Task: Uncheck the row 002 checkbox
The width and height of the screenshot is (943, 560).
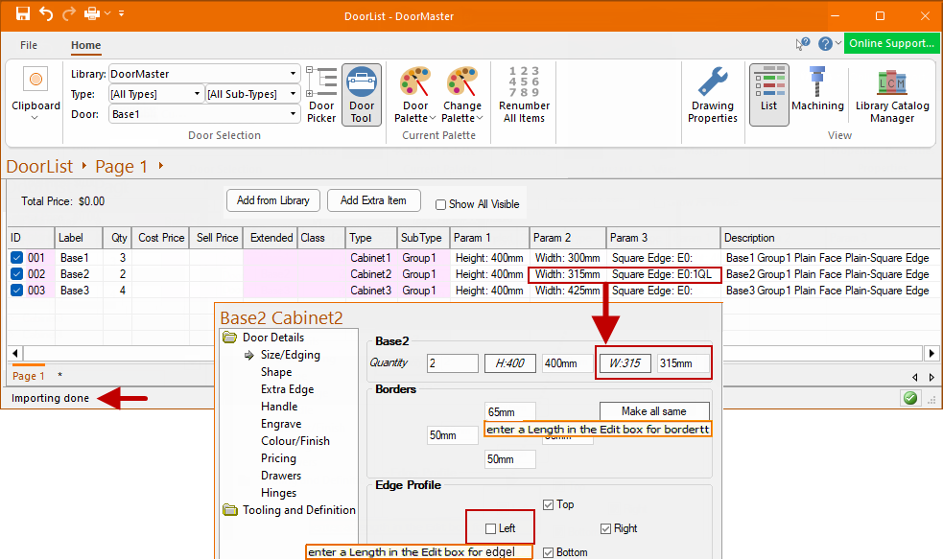Action: click(17, 274)
